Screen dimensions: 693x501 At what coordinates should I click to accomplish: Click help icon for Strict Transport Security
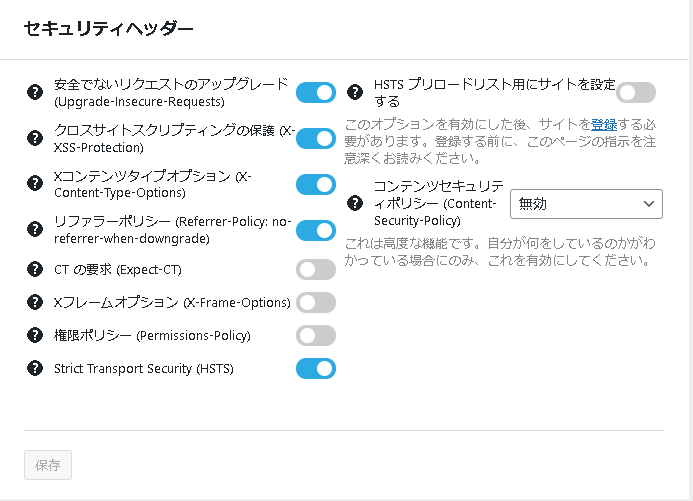(35, 368)
